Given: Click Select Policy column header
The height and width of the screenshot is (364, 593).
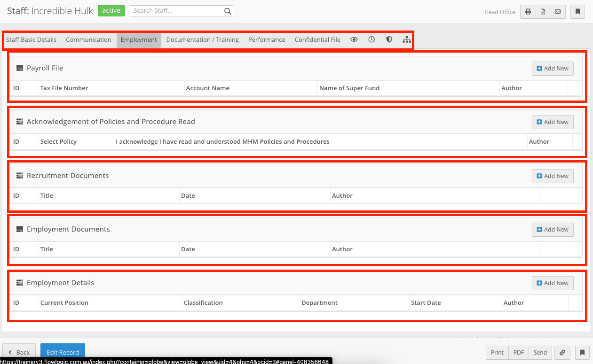Looking at the screenshot, I should [58, 141].
